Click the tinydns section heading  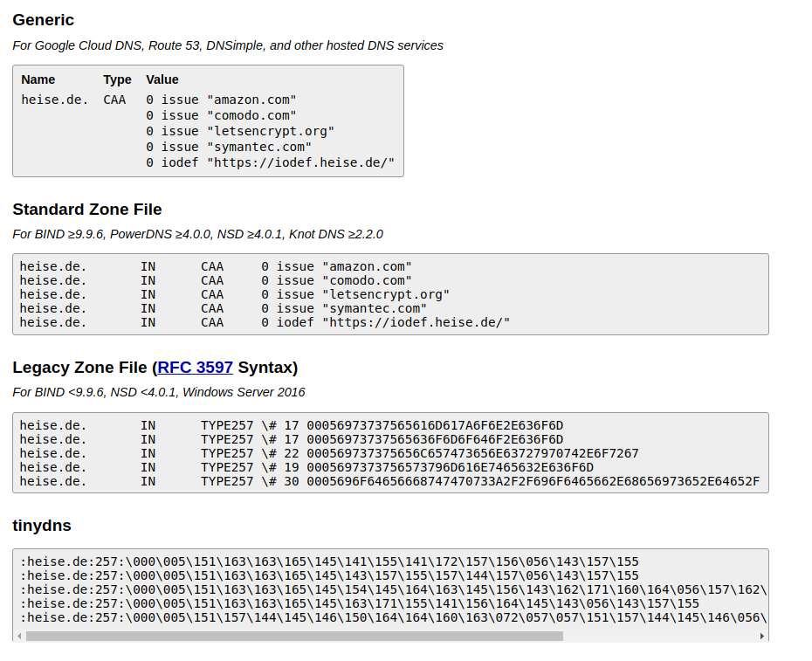(x=42, y=526)
